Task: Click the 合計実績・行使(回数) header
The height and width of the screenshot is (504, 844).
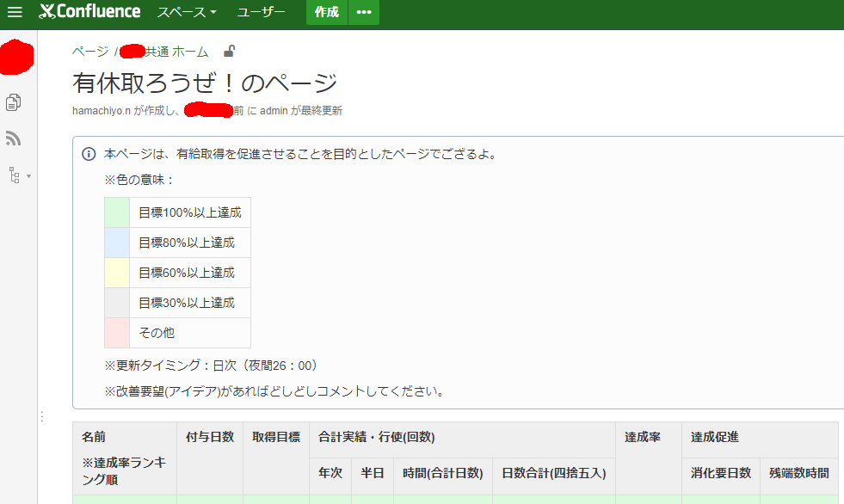Action: click(x=376, y=437)
